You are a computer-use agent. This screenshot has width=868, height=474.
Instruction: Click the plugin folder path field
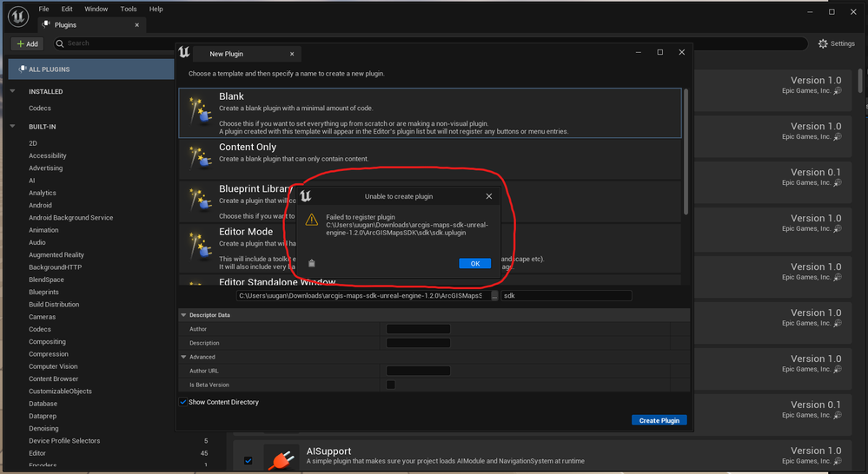[x=363, y=296]
